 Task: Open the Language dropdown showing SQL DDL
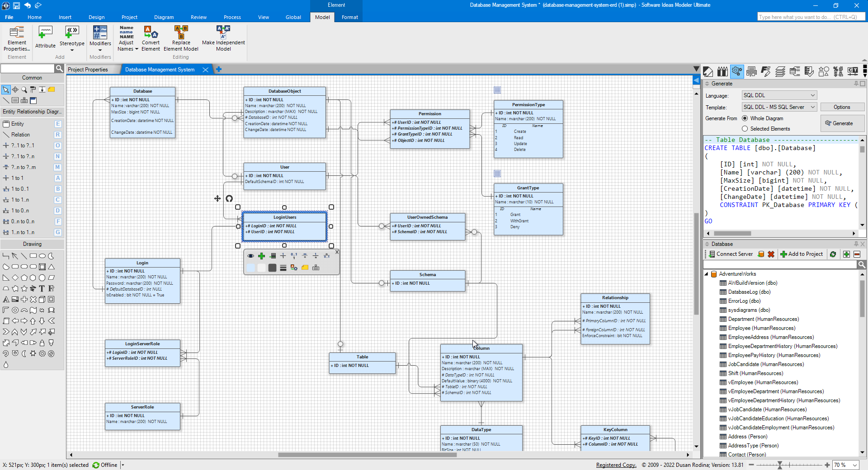pos(779,95)
